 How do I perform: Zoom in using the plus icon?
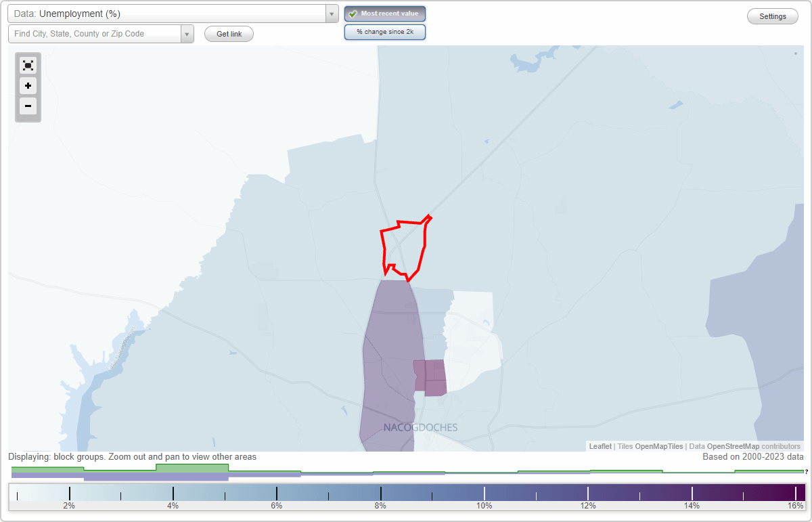(28, 86)
